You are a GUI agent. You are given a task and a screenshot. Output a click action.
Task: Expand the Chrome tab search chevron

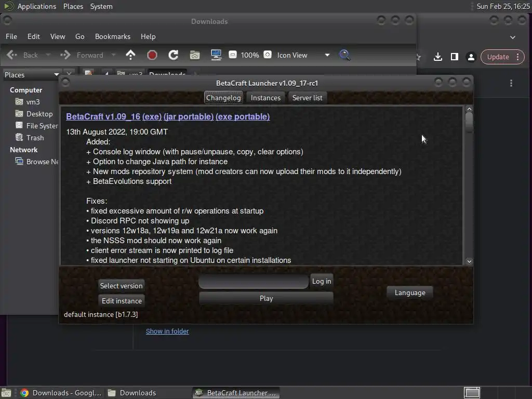[513, 37]
